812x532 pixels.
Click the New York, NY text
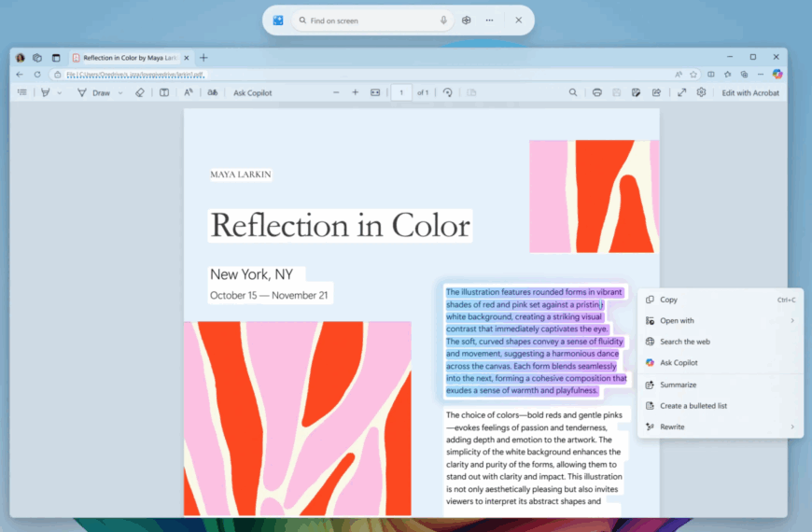point(252,274)
